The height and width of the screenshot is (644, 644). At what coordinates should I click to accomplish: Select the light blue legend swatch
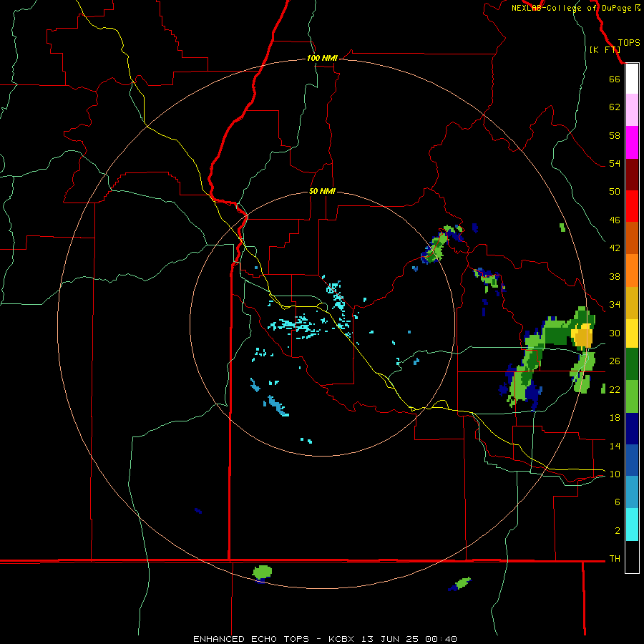pos(632,492)
